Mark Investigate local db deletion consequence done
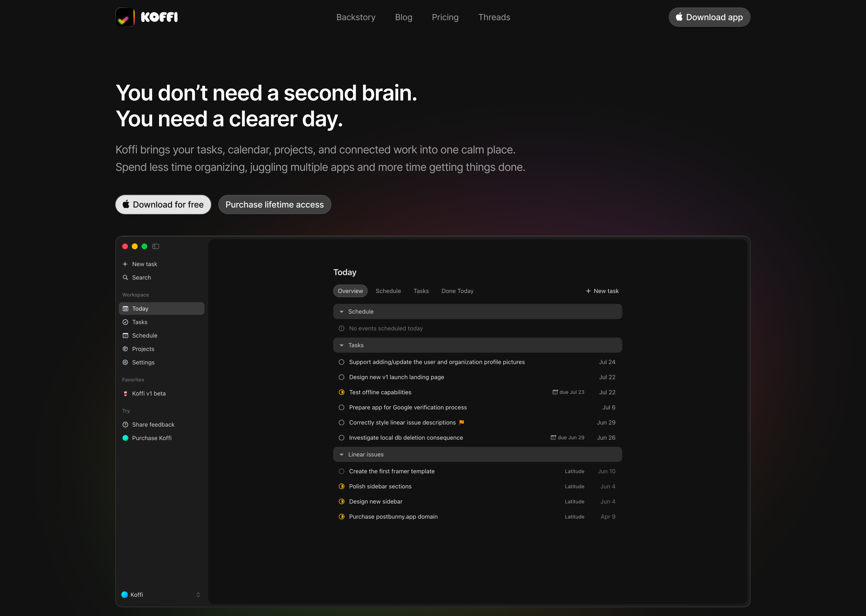 342,438
